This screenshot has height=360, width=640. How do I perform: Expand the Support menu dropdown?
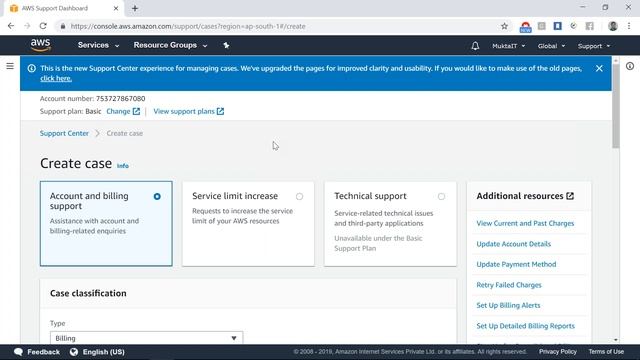tap(594, 46)
